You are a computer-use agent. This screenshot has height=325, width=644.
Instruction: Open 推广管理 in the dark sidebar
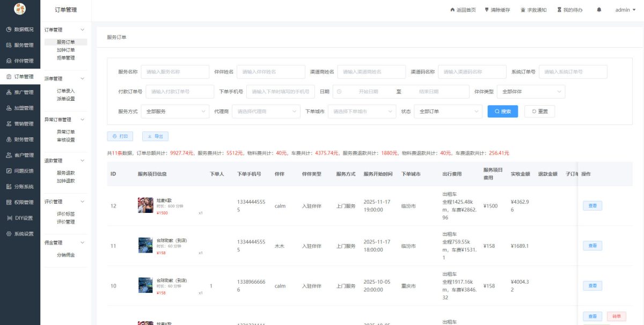click(x=20, y=92)
